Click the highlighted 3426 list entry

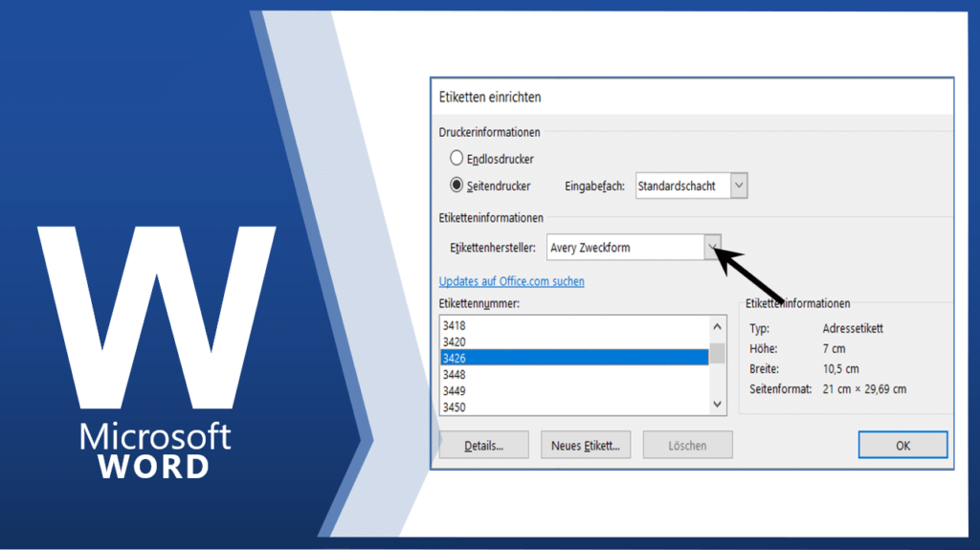[x=574, y=358]
